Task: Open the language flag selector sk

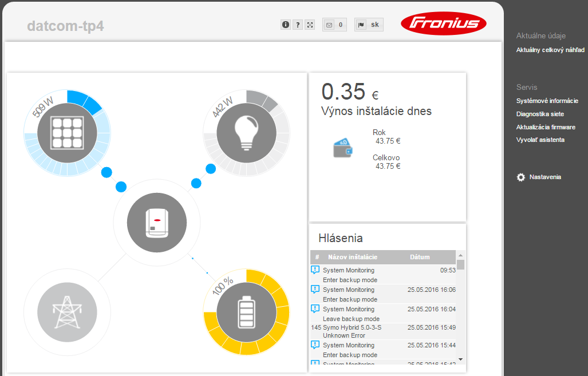Action: click(369, 25)
